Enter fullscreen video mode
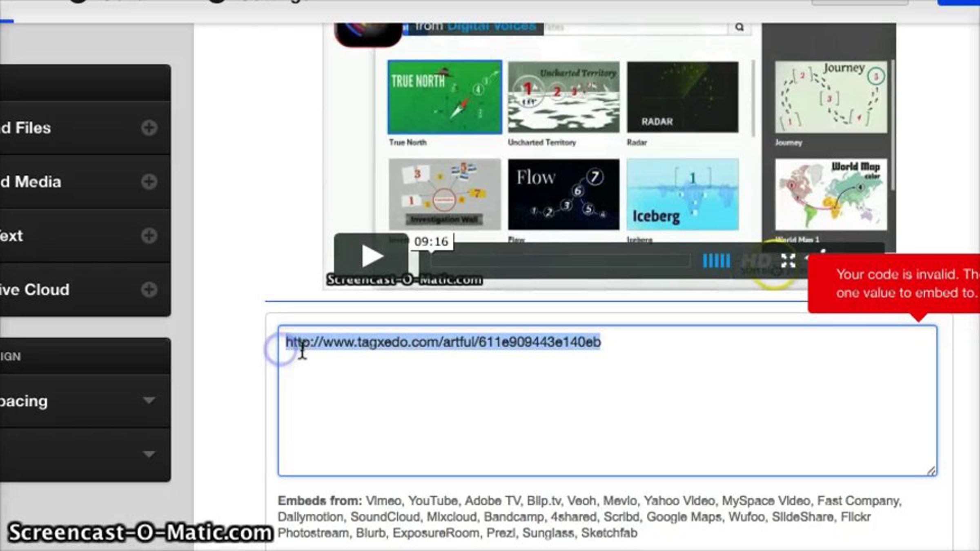980x551 pixels. (x=788, y=260)
